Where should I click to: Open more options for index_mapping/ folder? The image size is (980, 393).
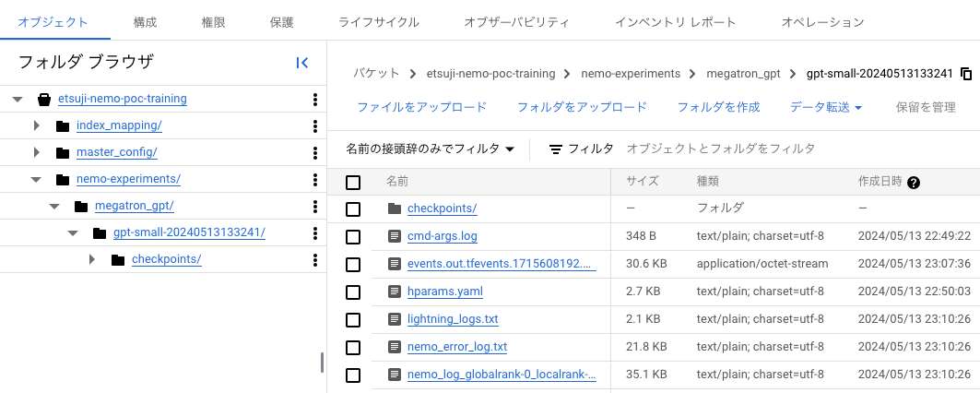tap(315, 125)
